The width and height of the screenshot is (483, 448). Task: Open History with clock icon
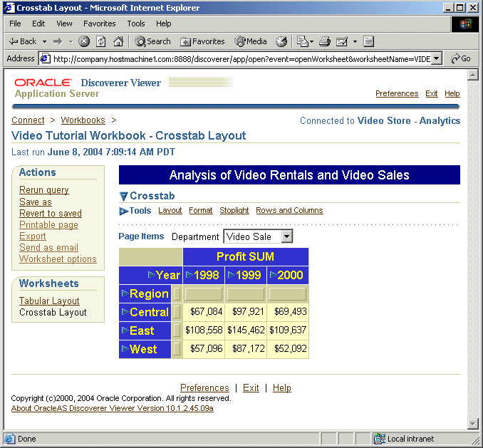281,41
